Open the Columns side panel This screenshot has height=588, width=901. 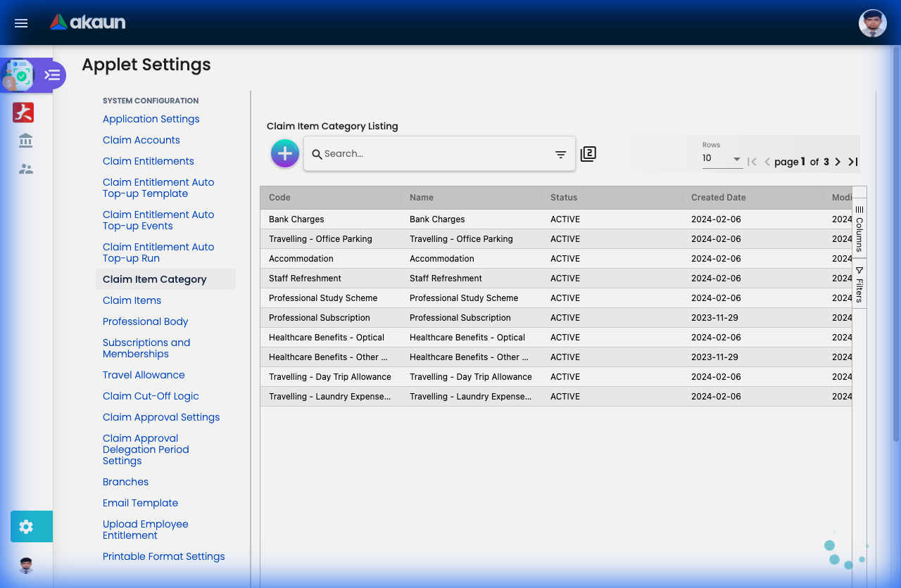point(859,230)
